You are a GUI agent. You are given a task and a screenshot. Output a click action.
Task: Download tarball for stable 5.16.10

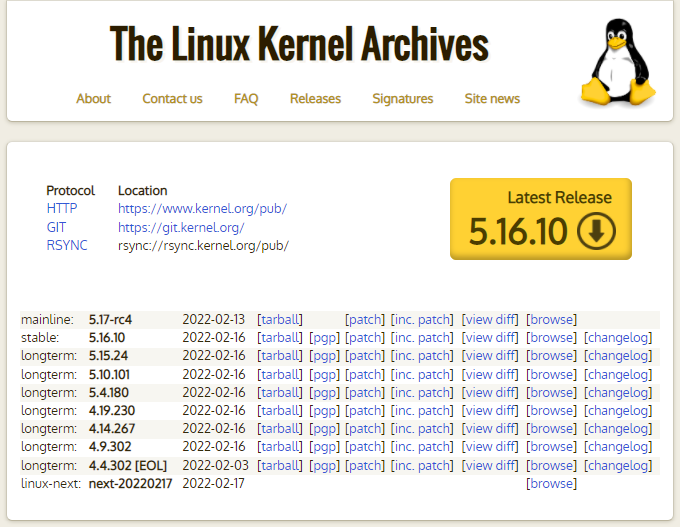coord(280,337)
